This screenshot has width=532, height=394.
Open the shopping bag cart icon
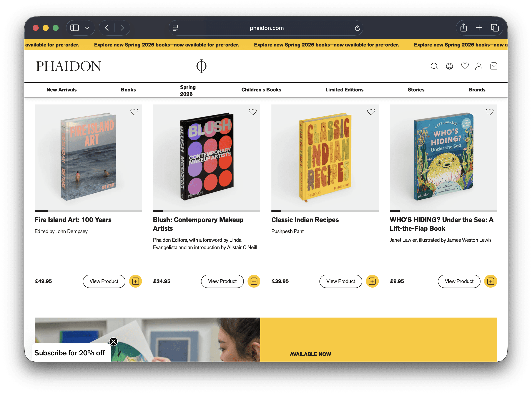point(494,66)
